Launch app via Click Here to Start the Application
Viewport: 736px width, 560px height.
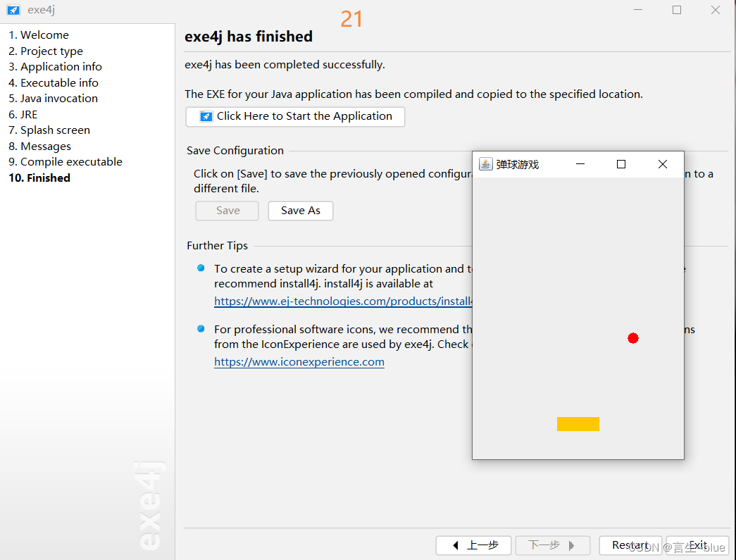[x=295, y=116]
